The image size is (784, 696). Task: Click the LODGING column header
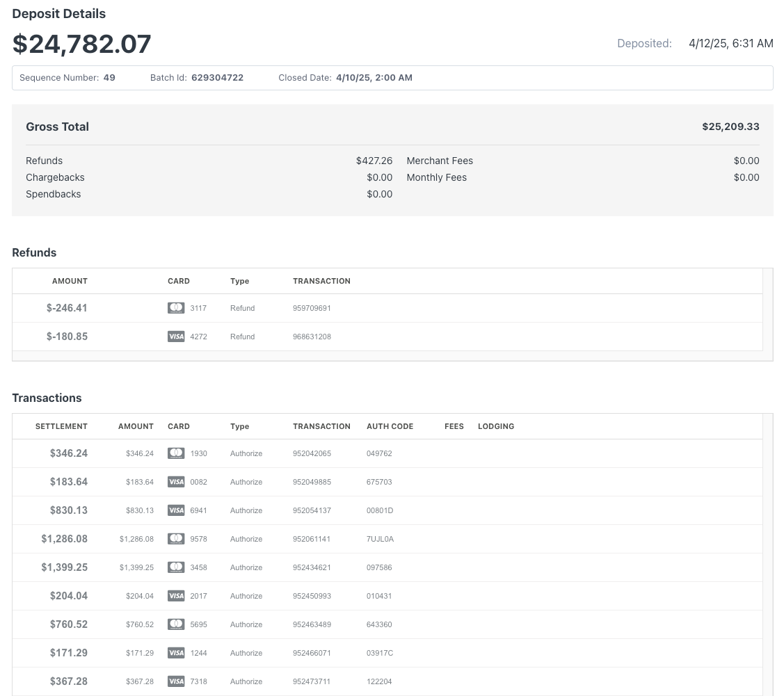[x=496, y=426]
